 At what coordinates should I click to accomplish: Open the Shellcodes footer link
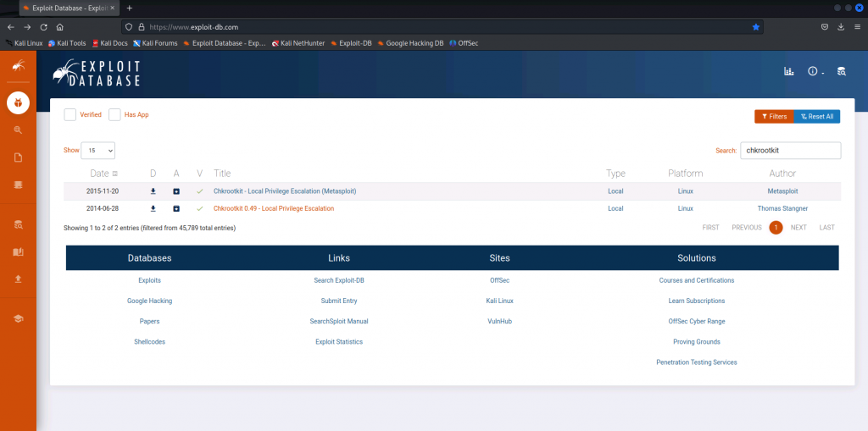[x=149, y=342]
